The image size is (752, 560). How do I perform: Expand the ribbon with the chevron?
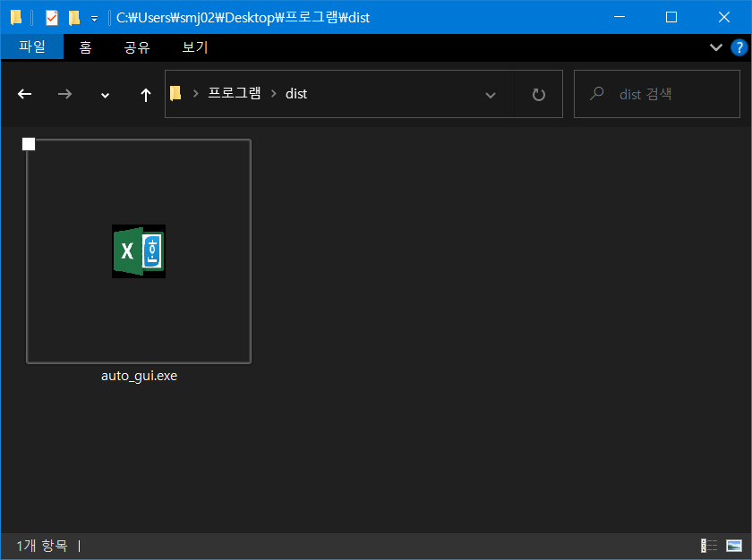click(x=716, y=47)
